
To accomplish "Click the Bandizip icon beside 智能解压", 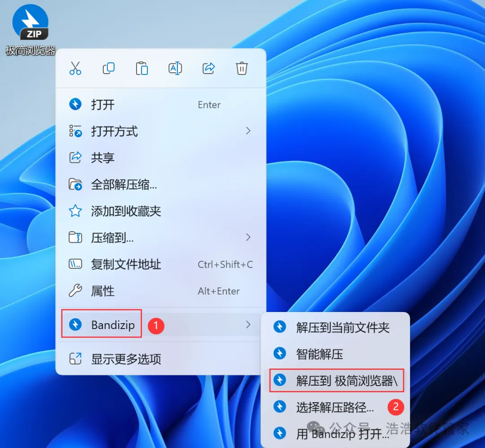I will pyautogui.click(x=280, y=353).
